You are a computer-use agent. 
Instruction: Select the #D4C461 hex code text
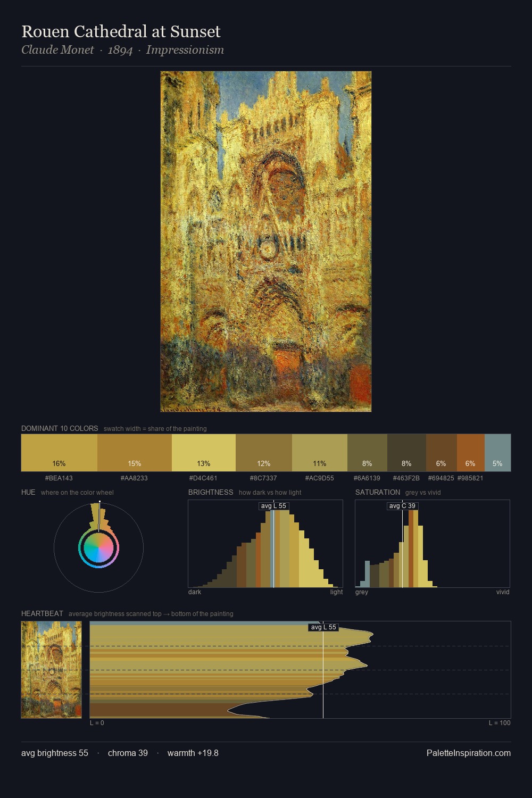click(203, 478)
